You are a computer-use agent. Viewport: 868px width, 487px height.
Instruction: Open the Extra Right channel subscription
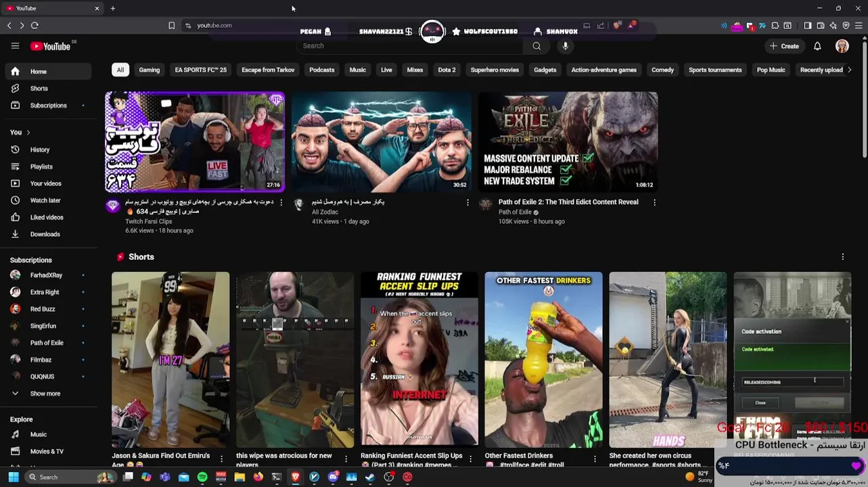[x=48, y=292]
